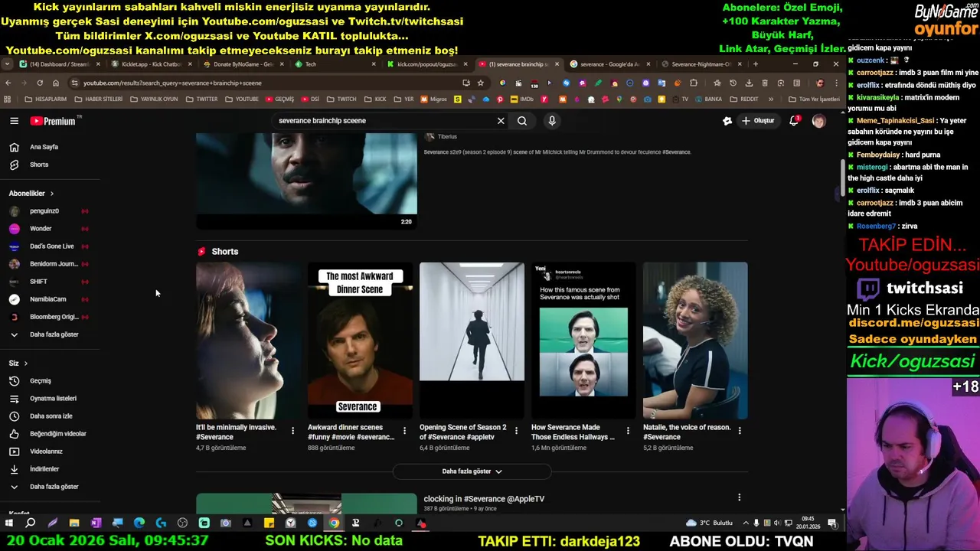Expand the Abonelikler section arrow
Image resolution: width=980 pixels, height=551 pixels.
51,194
